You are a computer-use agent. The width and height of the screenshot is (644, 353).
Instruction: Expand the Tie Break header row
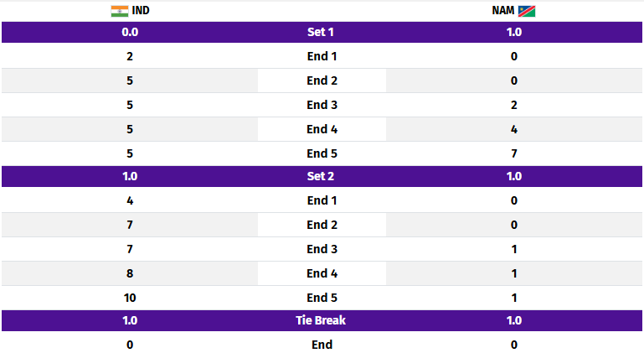[322, 321]
